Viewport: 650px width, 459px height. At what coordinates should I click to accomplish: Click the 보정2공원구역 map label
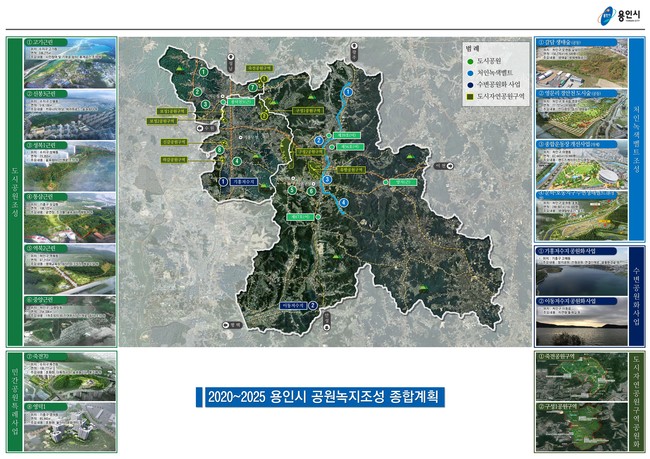[162, 121]
